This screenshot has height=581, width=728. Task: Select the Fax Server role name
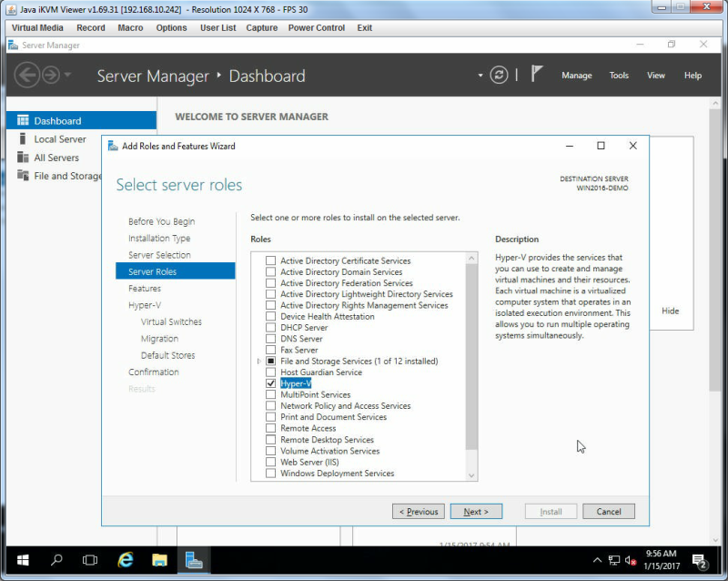(x=299, y=350)
